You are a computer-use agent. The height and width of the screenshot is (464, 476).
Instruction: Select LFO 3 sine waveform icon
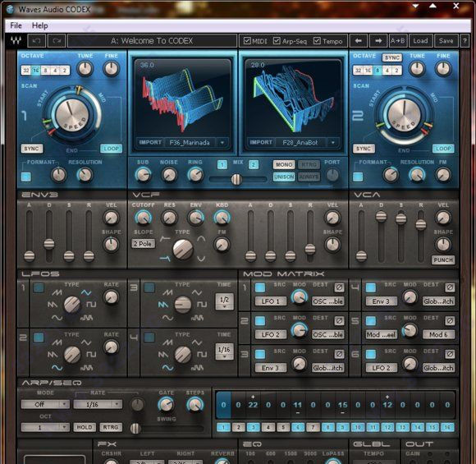(167, 318)
